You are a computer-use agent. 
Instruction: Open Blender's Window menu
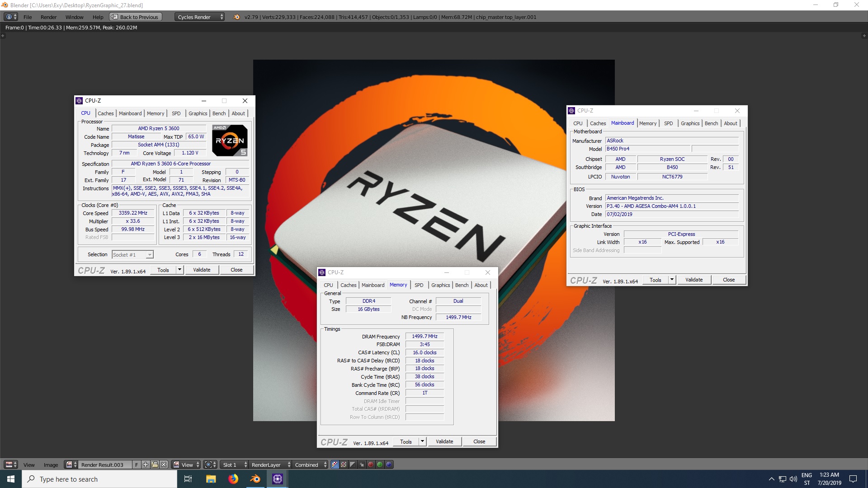pyautogui.click(x=74, y=17)
